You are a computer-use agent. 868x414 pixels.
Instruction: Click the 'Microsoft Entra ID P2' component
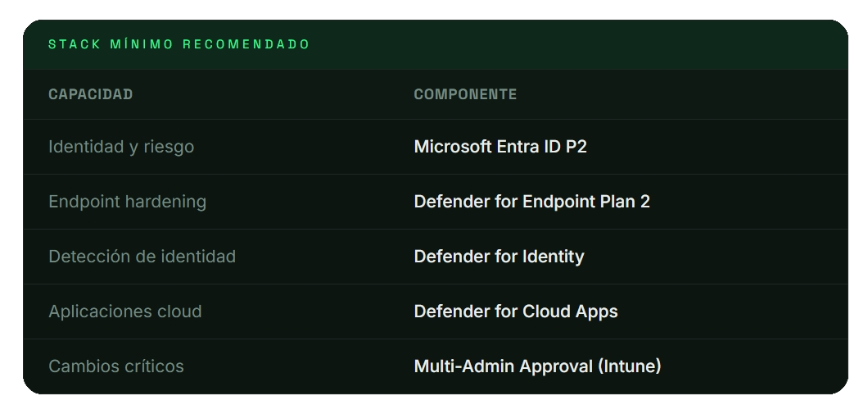[x=500, y=147]
